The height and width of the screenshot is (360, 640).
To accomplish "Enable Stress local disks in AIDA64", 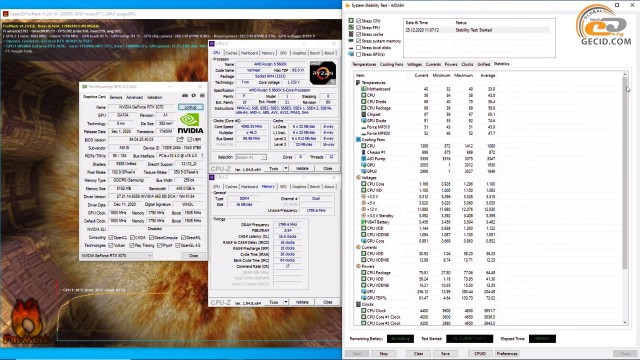I will (x=358, y=48).
